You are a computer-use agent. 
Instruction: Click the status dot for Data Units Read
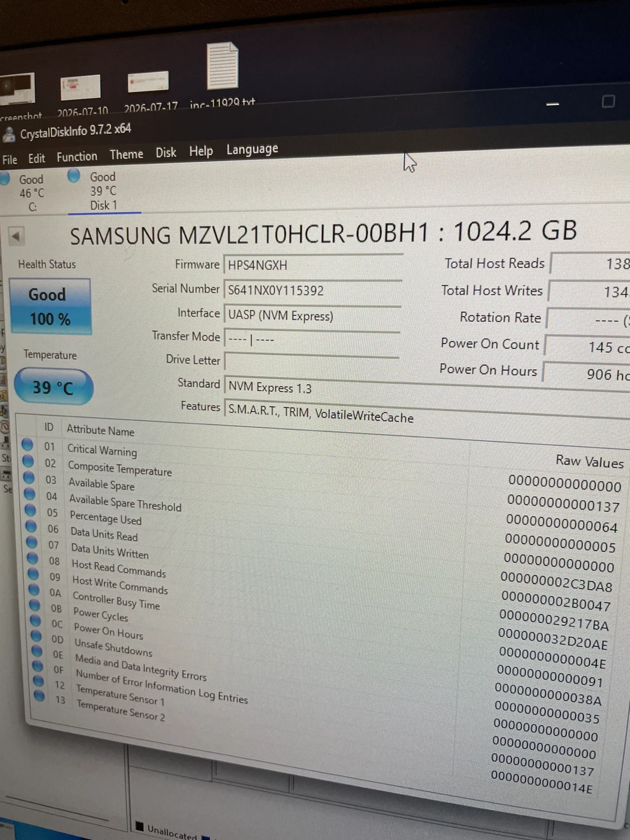pos(32,526)
